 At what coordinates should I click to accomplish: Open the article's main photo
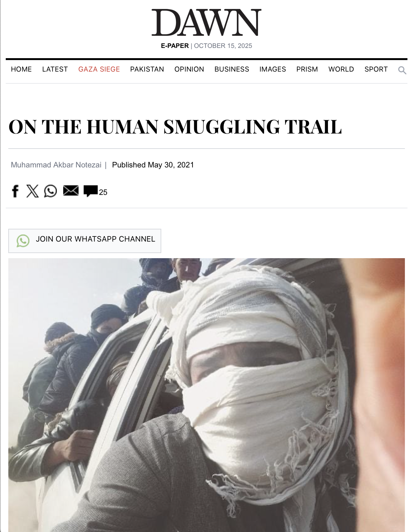[207, 395]
